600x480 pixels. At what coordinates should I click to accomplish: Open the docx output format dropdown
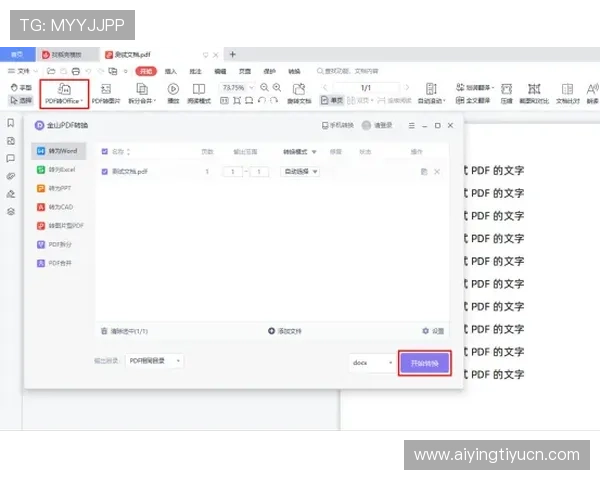point(372,362)
